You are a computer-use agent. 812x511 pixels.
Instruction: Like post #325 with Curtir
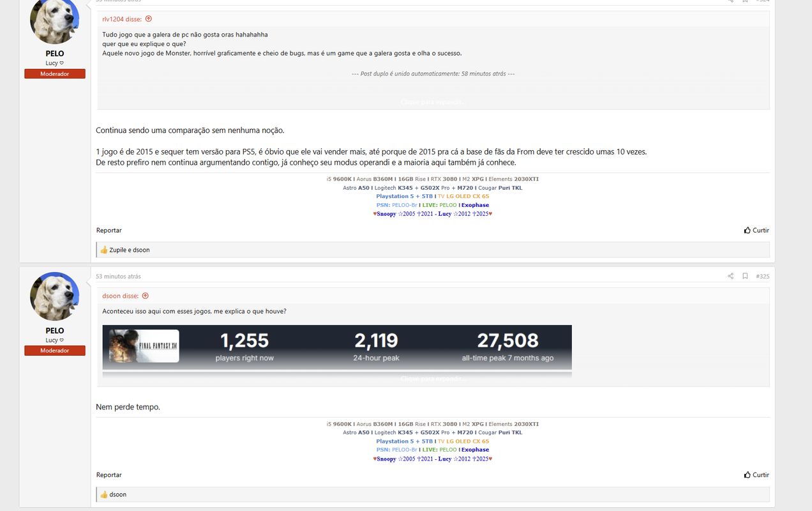756,475
